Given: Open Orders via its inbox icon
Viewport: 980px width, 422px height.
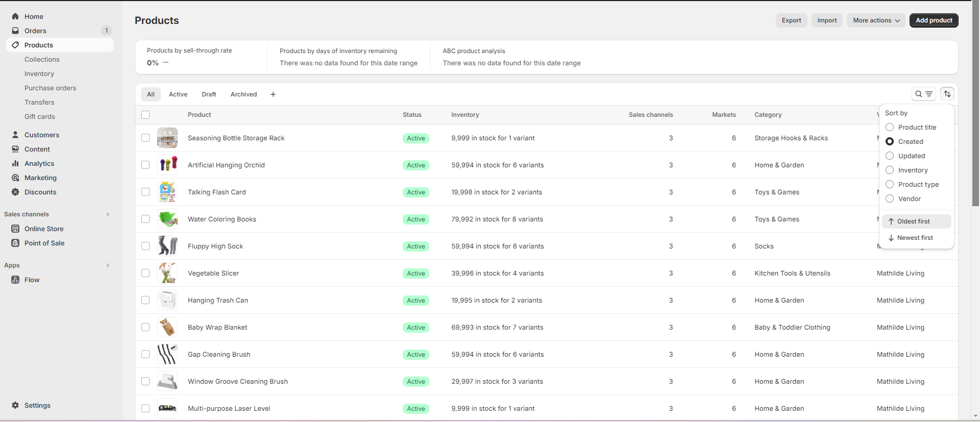Looking at the screenshot, I should pyautogui.click(x=15, y=31).
